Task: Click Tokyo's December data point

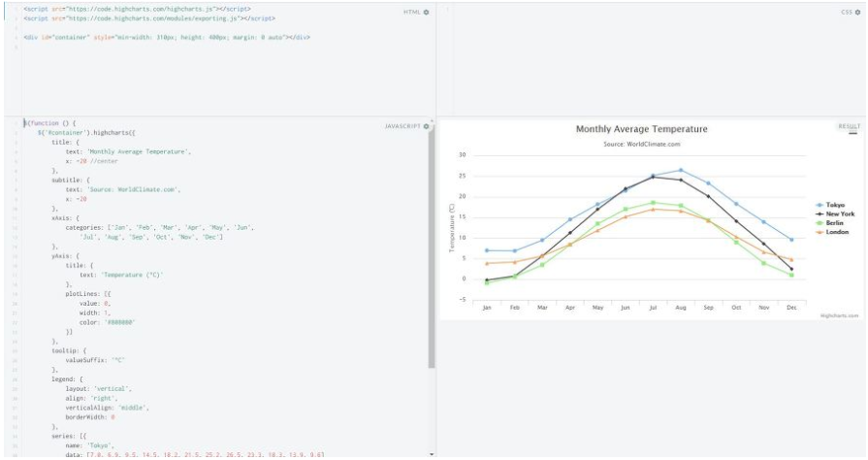Action: pyautogui.click(x=791, y=240)
